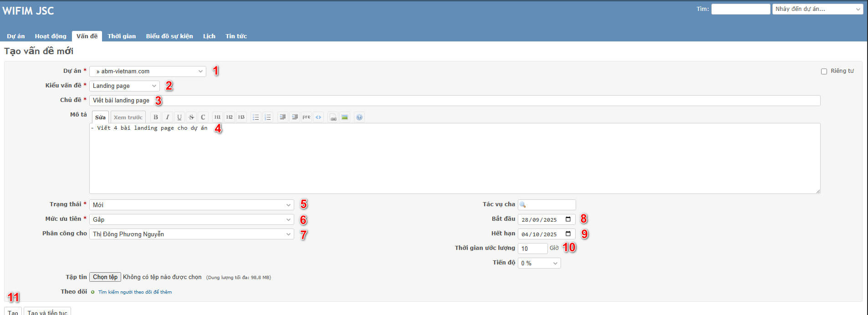The height and width of the screenshot is (315, 868).
Task: Switch to the Xem trước preview tab
Action: coord(128,117)
